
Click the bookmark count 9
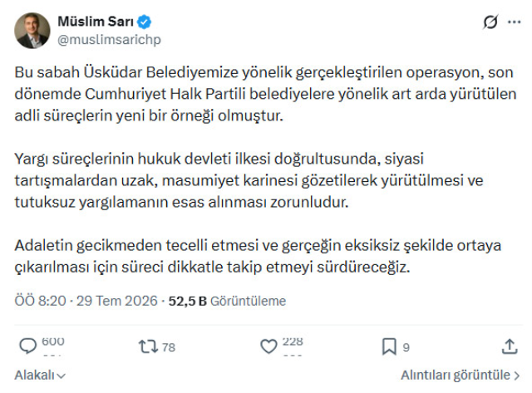(x=406, y=347)
